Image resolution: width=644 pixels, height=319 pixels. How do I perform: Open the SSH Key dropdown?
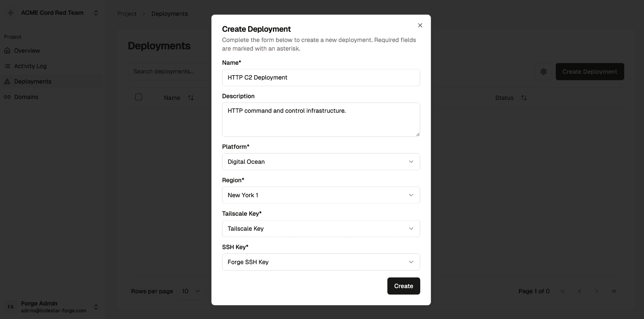[x=321, y=262]
